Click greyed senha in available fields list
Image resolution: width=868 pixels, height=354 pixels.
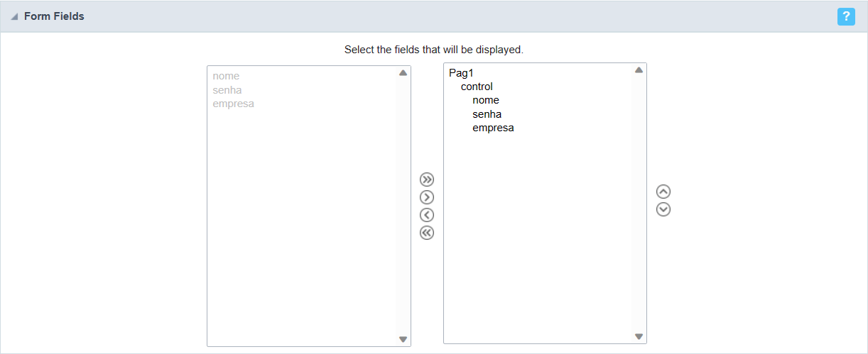coord(227,90)
